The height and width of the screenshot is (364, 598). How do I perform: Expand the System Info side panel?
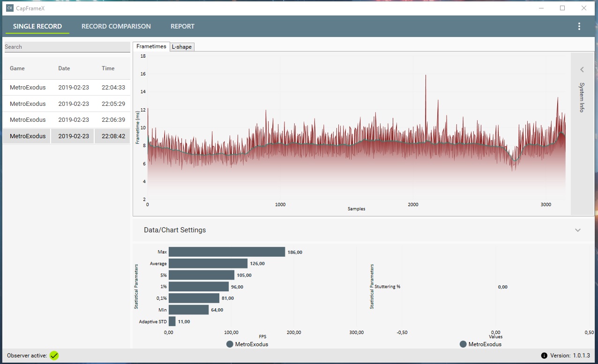pos(582,69)
